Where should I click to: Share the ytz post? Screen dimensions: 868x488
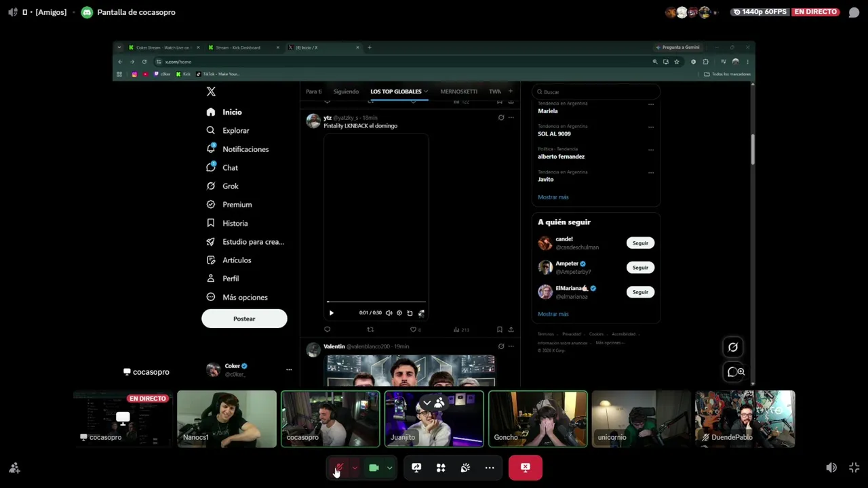click(511, 329)
